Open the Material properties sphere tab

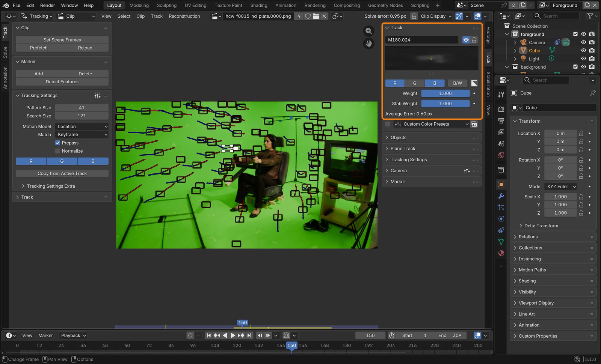coord(501,253)
